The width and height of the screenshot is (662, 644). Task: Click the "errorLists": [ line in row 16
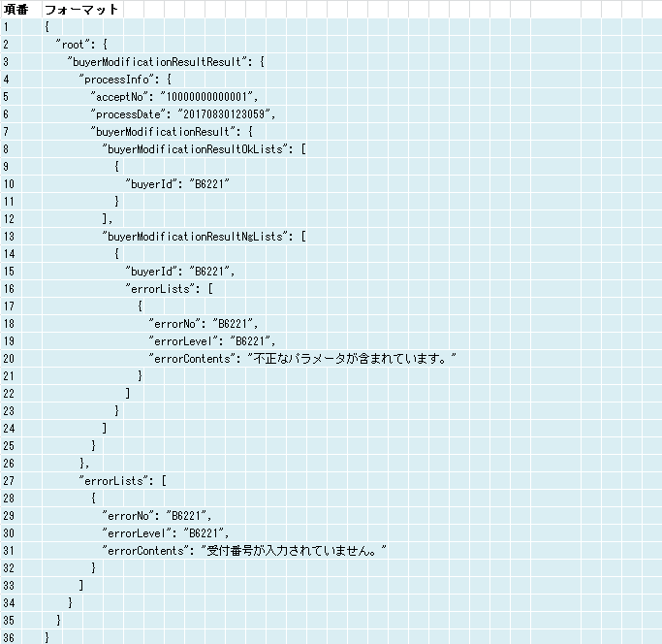170,289
